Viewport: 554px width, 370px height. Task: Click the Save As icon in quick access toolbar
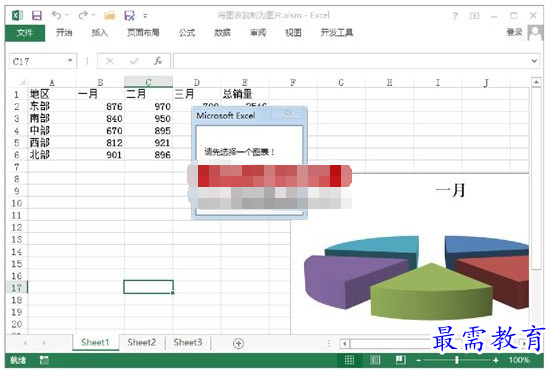click(x=129, y=15)
